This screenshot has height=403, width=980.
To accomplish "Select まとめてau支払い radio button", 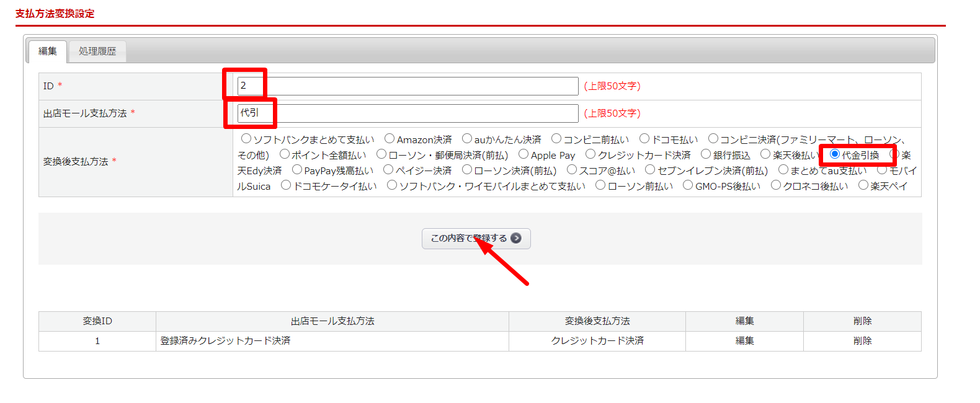I will point(783,169).
